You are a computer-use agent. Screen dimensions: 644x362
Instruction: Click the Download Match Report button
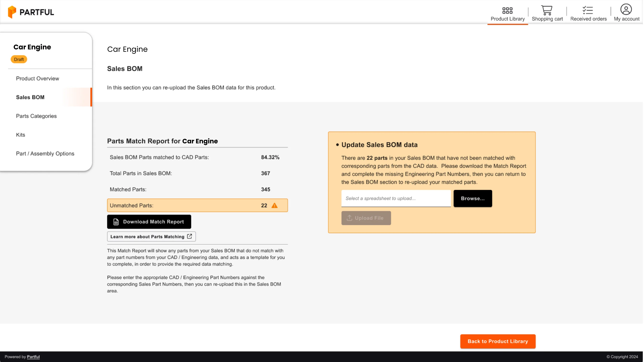pos(149,222)
